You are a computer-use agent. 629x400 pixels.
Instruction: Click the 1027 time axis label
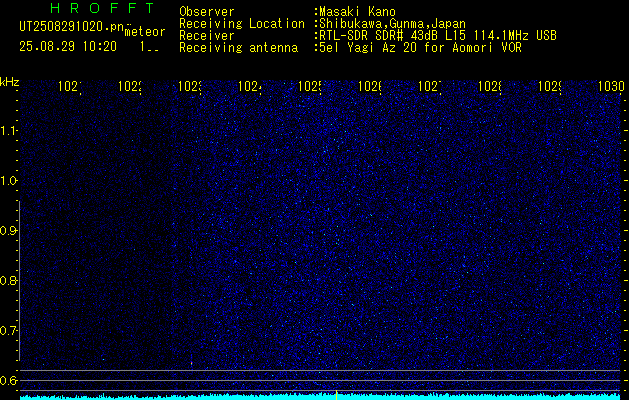point(430,86)
